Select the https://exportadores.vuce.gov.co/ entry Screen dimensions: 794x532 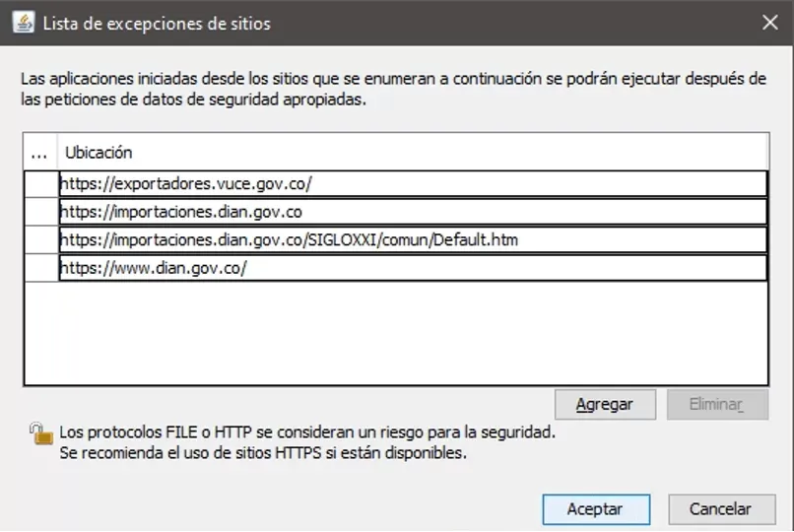(x=413, y=184)
